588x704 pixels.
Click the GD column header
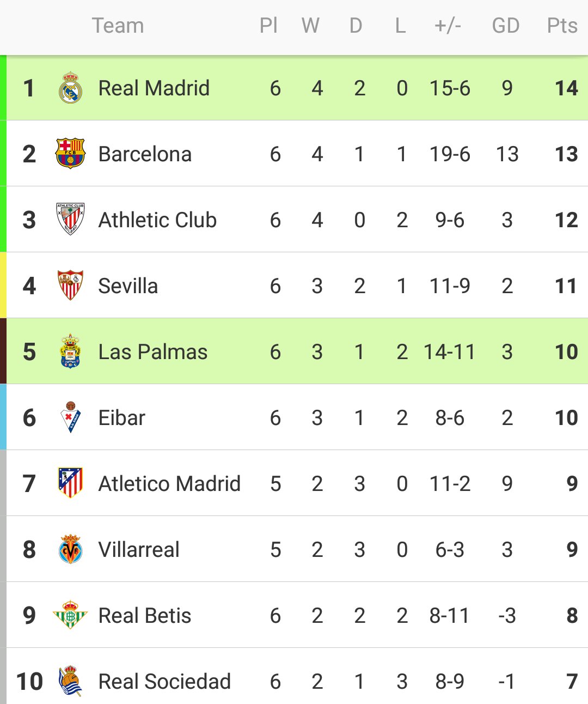click(x=505, y=26)
